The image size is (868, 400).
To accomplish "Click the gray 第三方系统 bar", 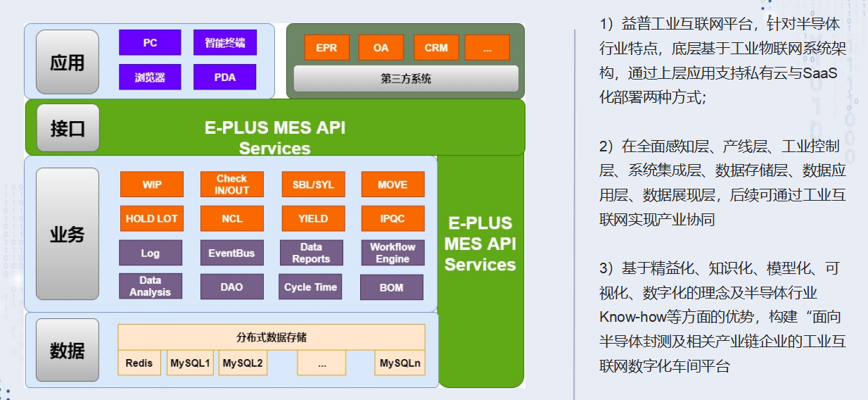I will coord(406,79).
